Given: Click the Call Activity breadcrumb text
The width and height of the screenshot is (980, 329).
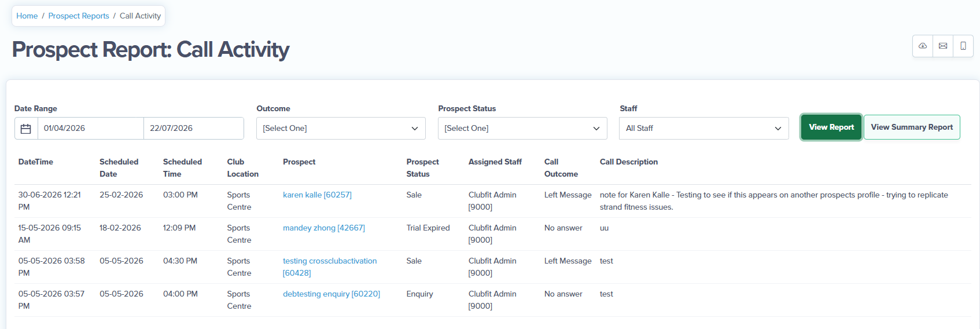Looking at the screenshot, I should tap(140, 16).
